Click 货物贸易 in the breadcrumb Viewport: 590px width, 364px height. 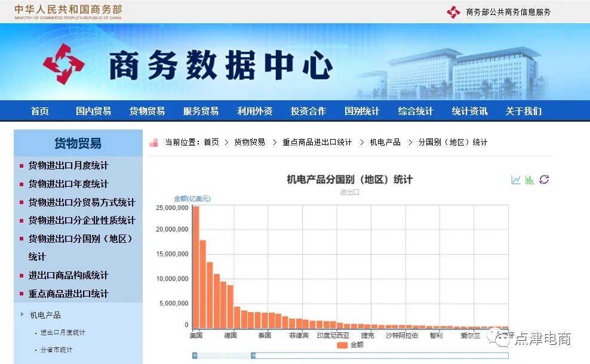[x=250, y=142]
